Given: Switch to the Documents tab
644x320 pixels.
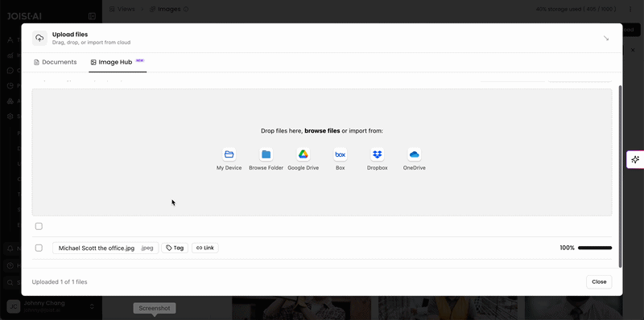Looking at the screenshot, I should [x=55, y=63].
